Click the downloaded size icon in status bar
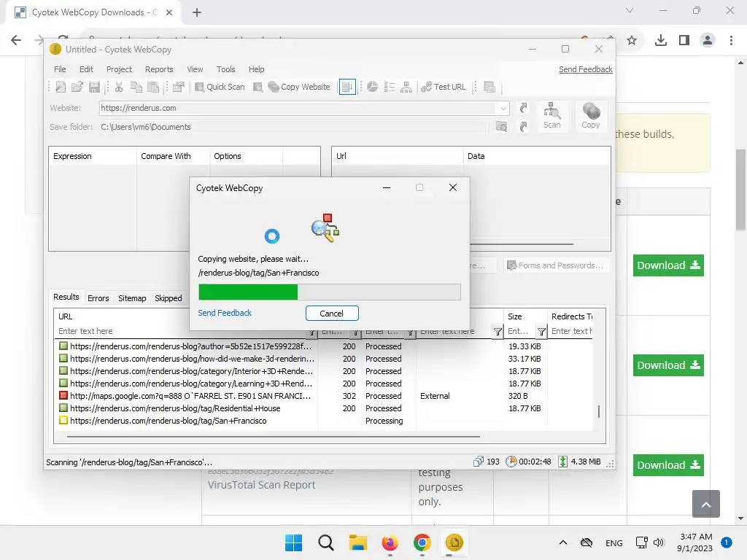 pos(562,462)
